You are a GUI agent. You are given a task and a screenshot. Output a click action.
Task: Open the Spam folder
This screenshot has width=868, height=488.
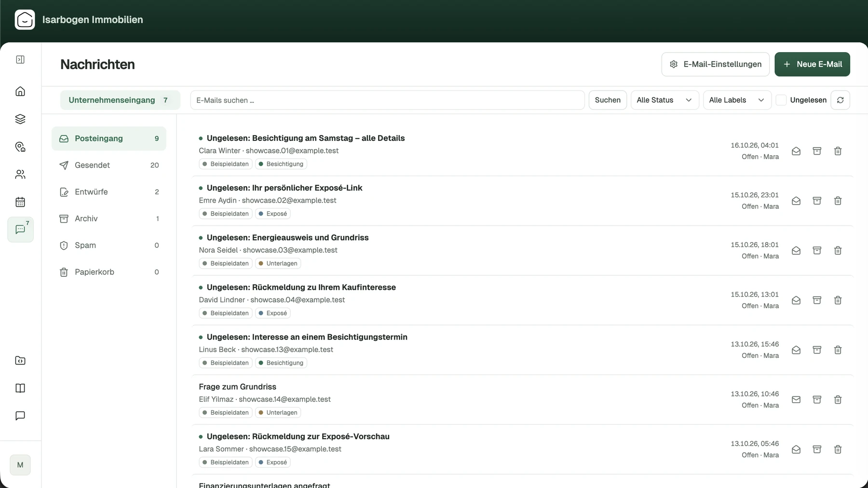[x=109, y=245]
